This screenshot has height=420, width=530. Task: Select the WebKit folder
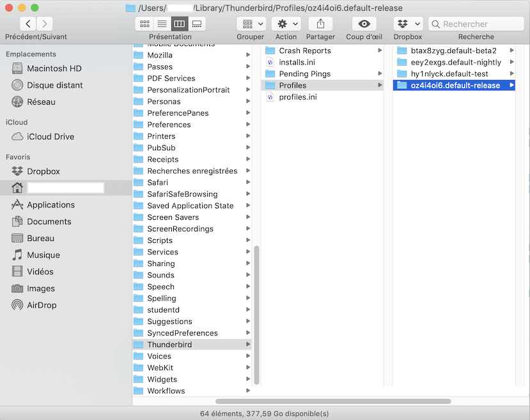[192, 368]
